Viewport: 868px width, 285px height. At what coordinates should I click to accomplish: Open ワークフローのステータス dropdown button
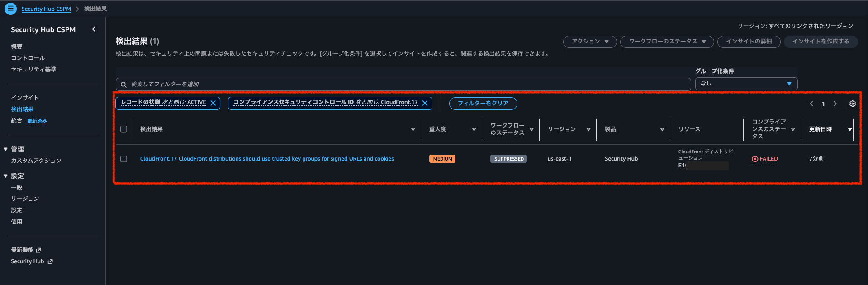tap(667, 42)
